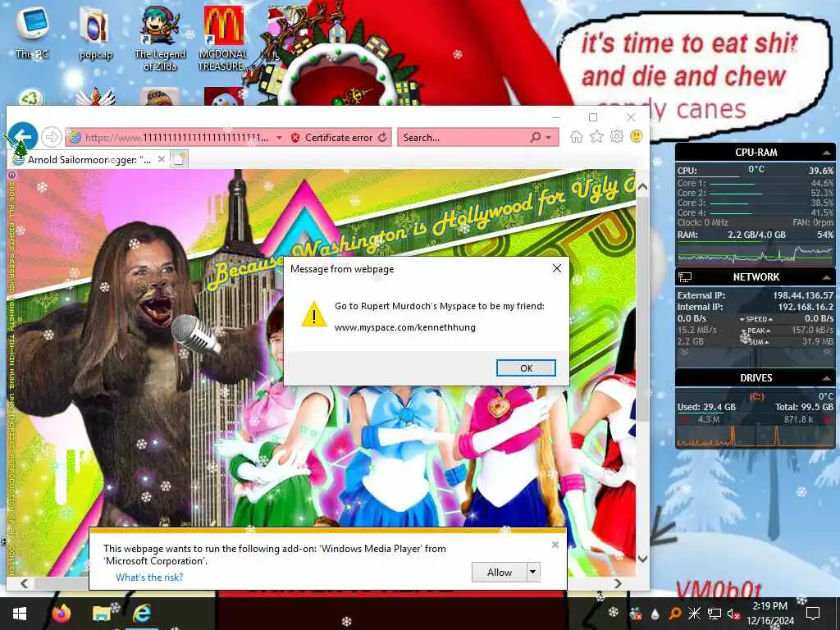840x630 pixels.
Task: Click the recycle bin desktop icon
Action: 30,98
